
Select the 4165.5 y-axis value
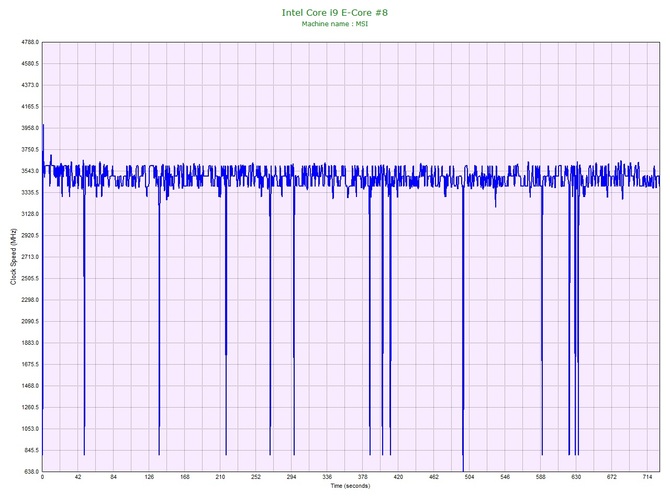point(30,107)
